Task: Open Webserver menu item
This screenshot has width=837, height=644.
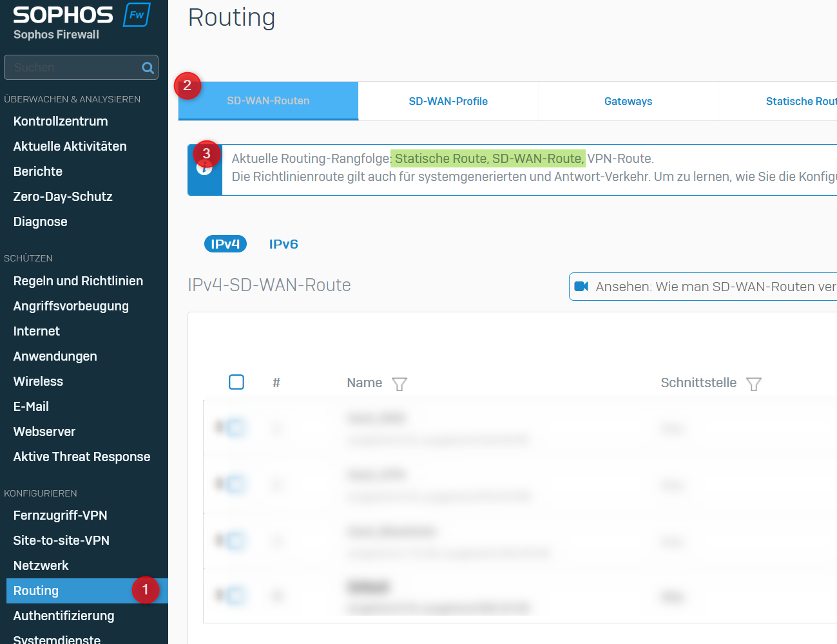Action: 44,431
